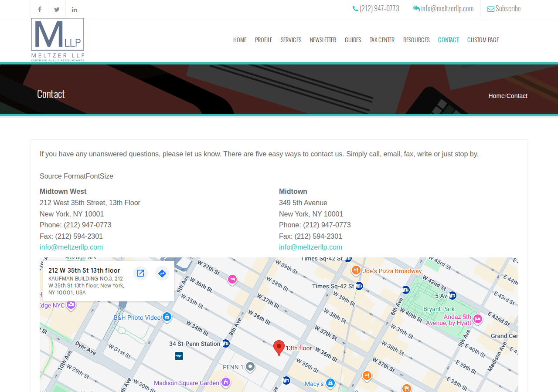Open larger map icon in info card
Image resolution: width=558 pixels, height=392 pixels.
click(140, 273)
